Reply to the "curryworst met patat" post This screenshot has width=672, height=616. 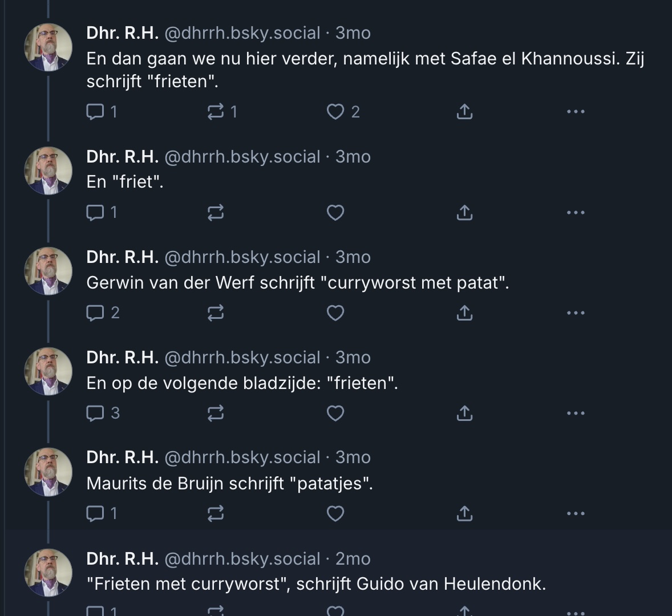tap(94, 313)
